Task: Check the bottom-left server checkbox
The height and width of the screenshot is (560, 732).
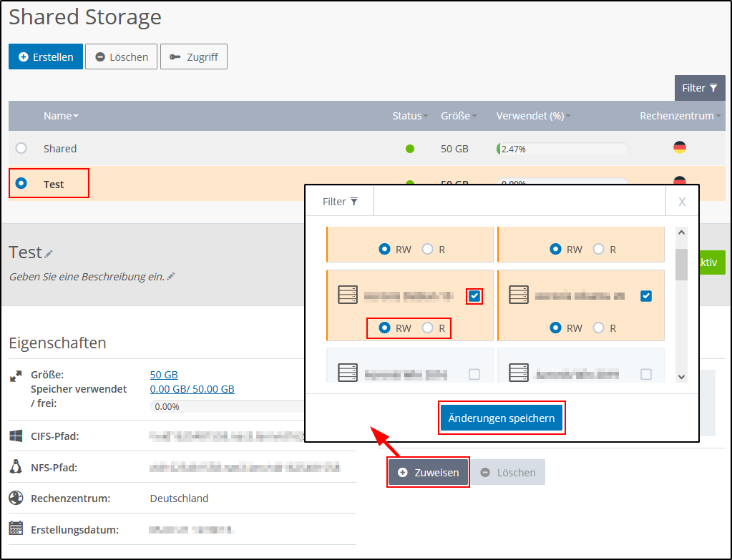Action: [x=474, y=374]
